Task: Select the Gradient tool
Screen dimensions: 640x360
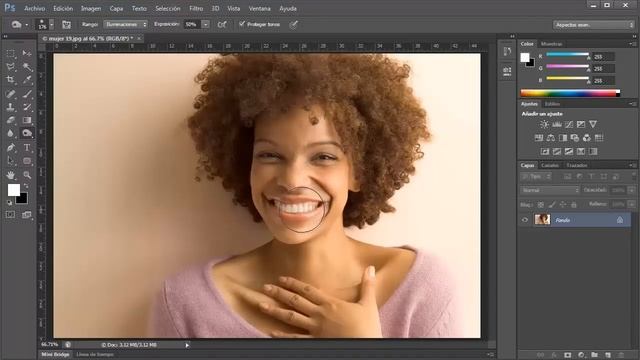Action: click(27, 120)
